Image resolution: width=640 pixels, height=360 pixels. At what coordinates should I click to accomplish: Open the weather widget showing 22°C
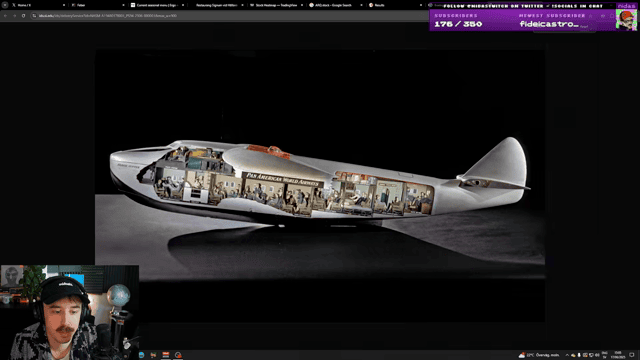click(x=539, y=355)
